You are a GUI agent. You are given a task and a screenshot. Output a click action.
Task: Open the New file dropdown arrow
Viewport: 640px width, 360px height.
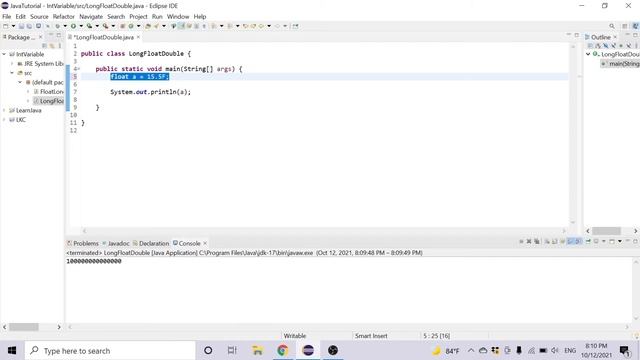click(13, 26)
